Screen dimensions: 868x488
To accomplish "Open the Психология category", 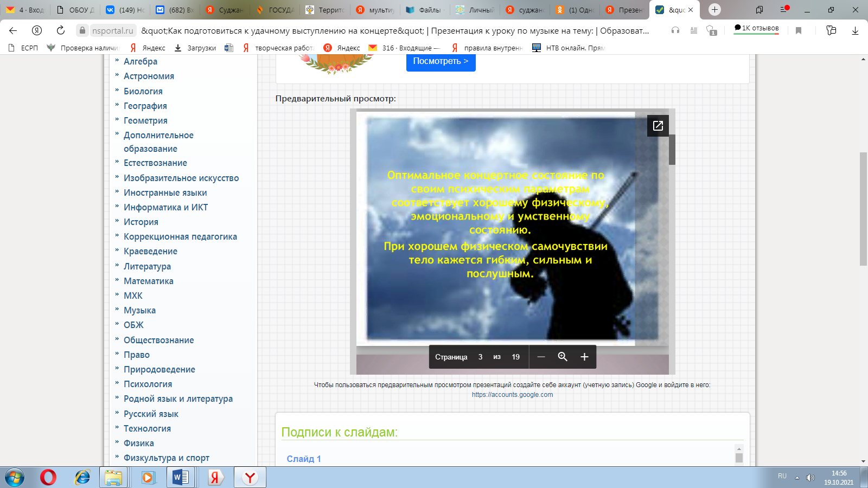I will (x=148, y=384).
